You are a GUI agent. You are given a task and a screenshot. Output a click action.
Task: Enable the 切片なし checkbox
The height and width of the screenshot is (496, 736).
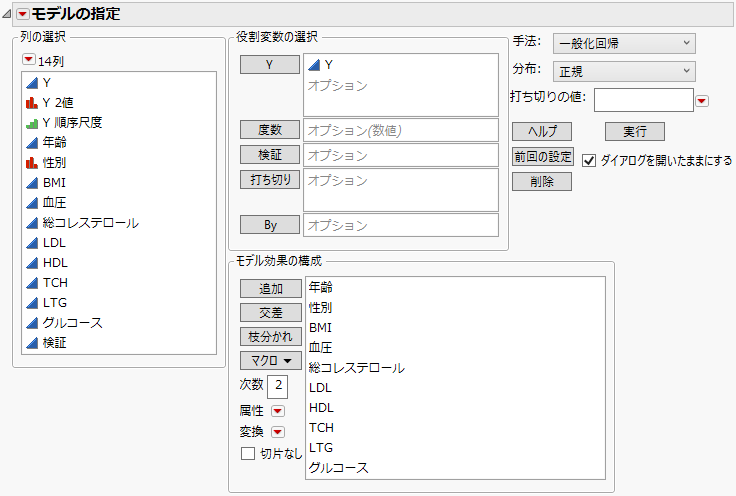pos(248,453)
